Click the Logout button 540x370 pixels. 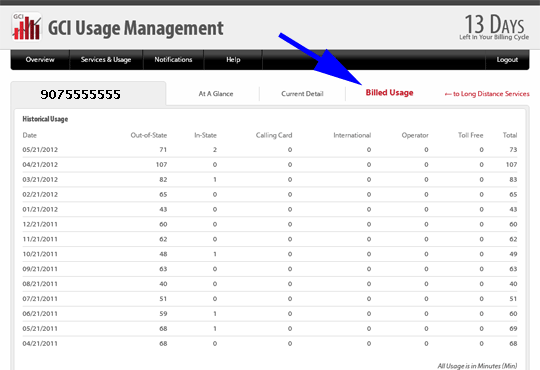507,60
